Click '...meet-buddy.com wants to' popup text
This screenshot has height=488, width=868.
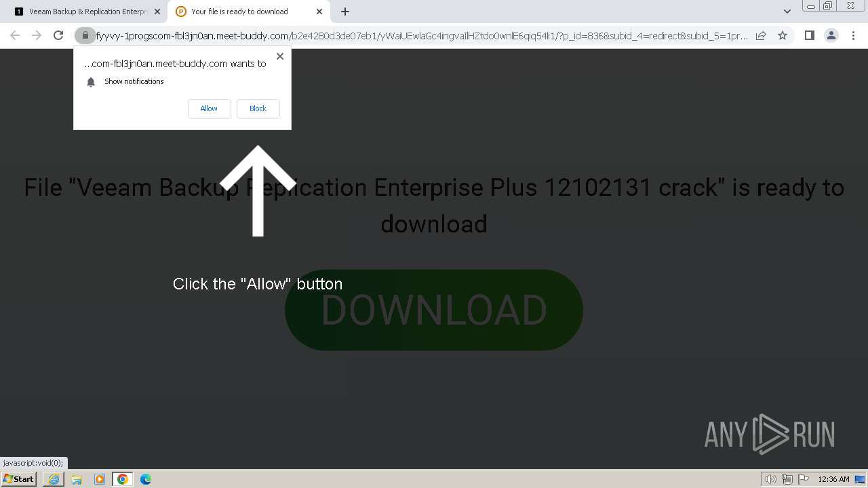175,64
